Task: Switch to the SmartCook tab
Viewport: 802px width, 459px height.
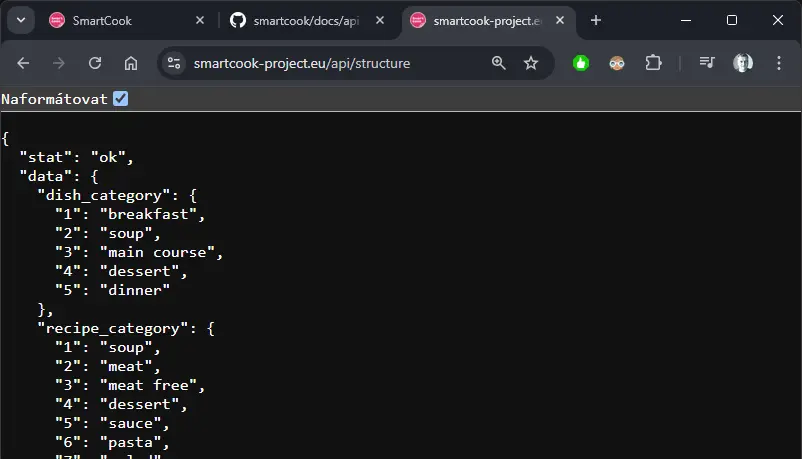Action: click(126, 20)
